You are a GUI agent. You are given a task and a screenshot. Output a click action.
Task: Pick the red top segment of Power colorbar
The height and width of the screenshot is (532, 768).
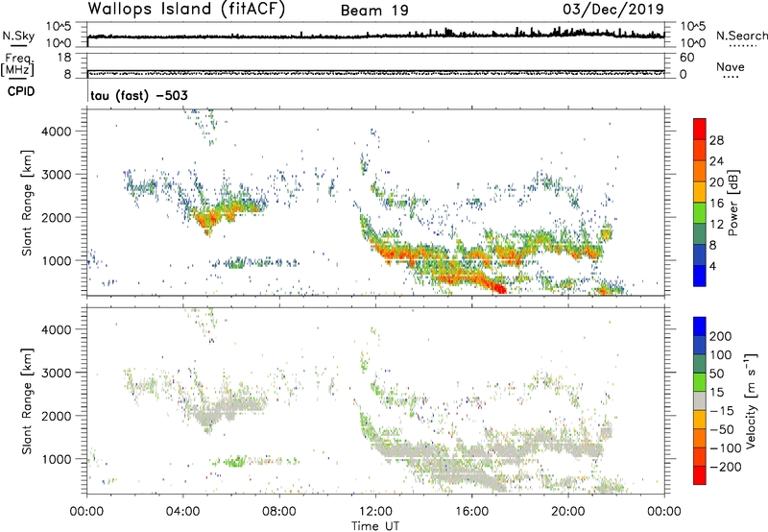coord(700,129)
